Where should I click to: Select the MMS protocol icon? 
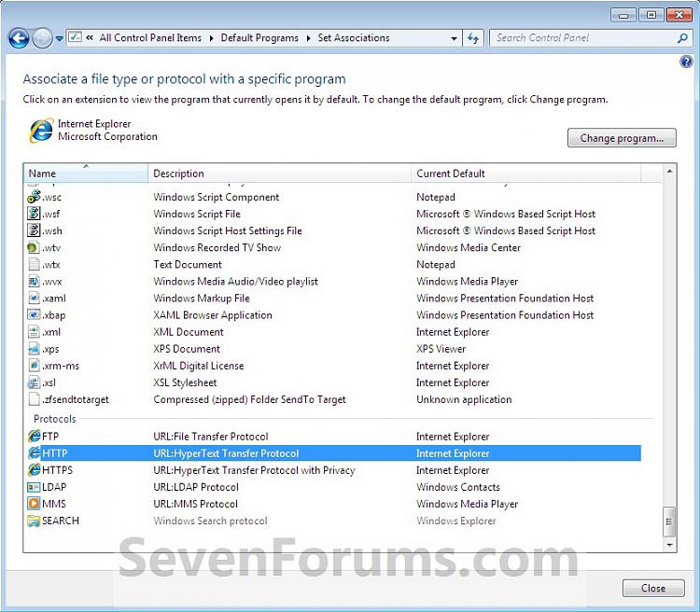coord(34,504)
